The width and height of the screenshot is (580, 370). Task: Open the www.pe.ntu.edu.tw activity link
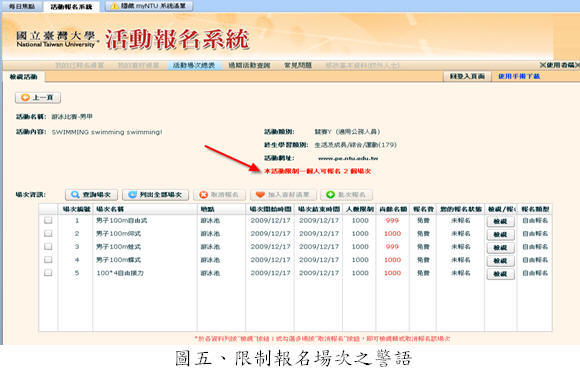(348, 158)
